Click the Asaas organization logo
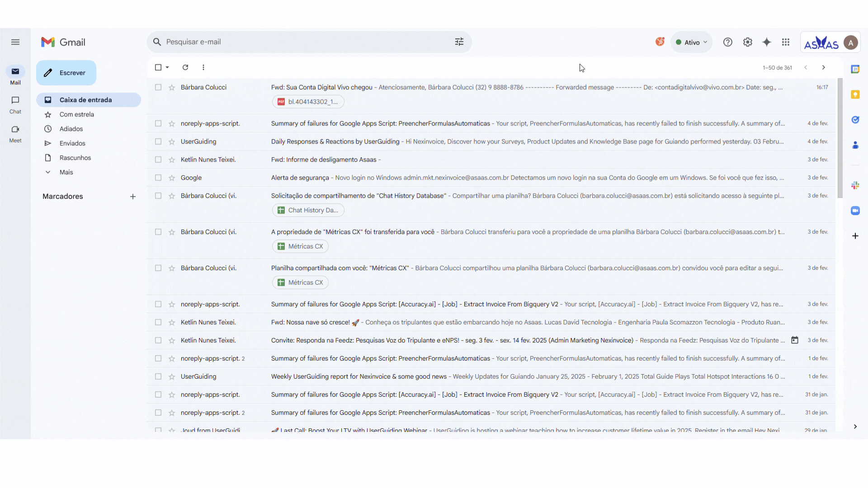Image resolution: width=868 pixels, height=488 pixels. (821, 42)
